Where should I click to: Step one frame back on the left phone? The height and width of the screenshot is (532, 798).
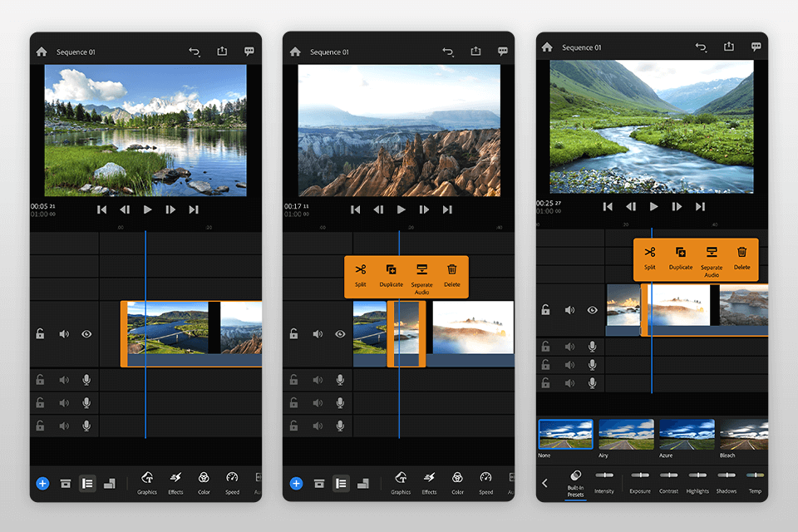tap(125, 209)
